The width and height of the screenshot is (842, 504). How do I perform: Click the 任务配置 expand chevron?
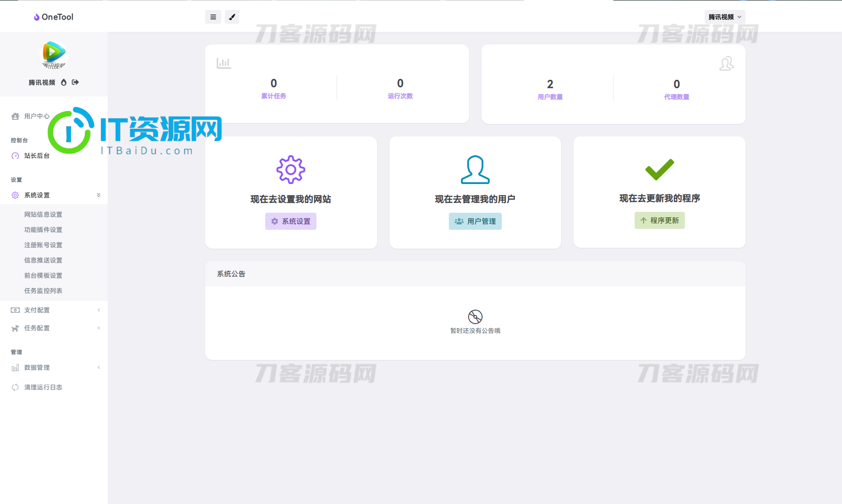click(99, 328)
